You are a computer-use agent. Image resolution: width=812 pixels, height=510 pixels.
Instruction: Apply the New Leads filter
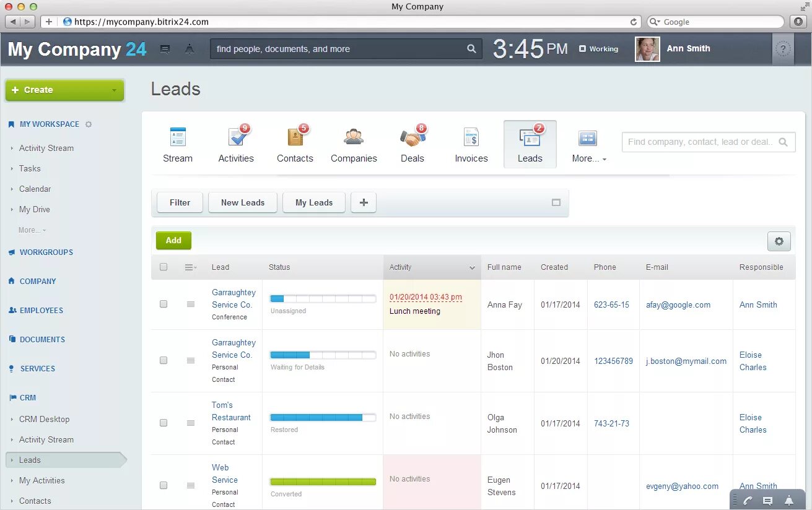click(243, 202)
